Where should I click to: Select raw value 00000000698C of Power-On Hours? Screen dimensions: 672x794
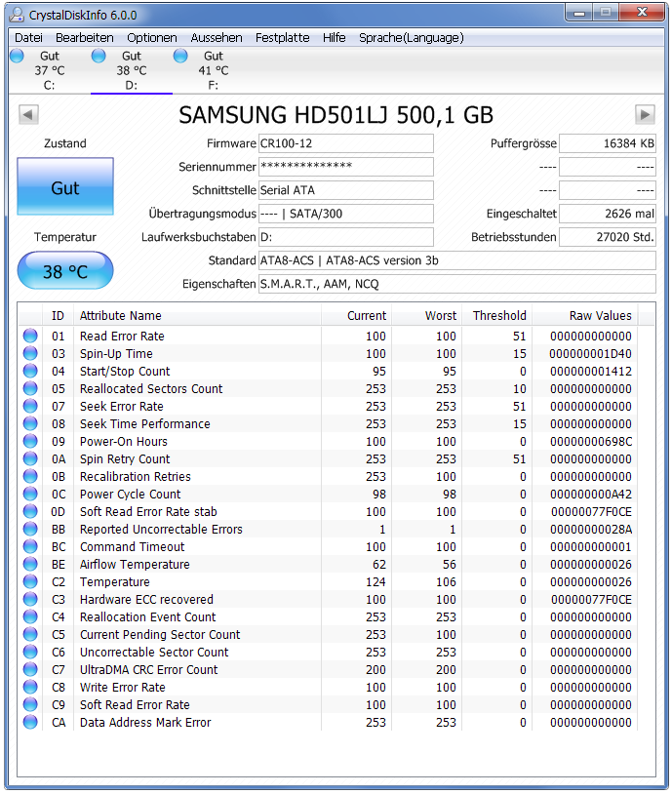[591, 442]
